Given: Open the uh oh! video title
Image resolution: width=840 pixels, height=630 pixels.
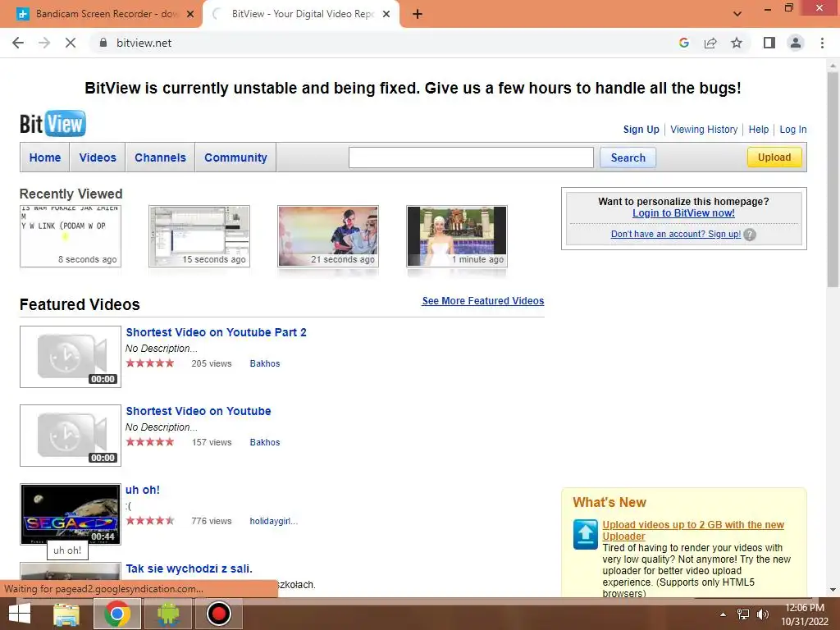Looking at the screenshot, I should (x=143, y=490).
